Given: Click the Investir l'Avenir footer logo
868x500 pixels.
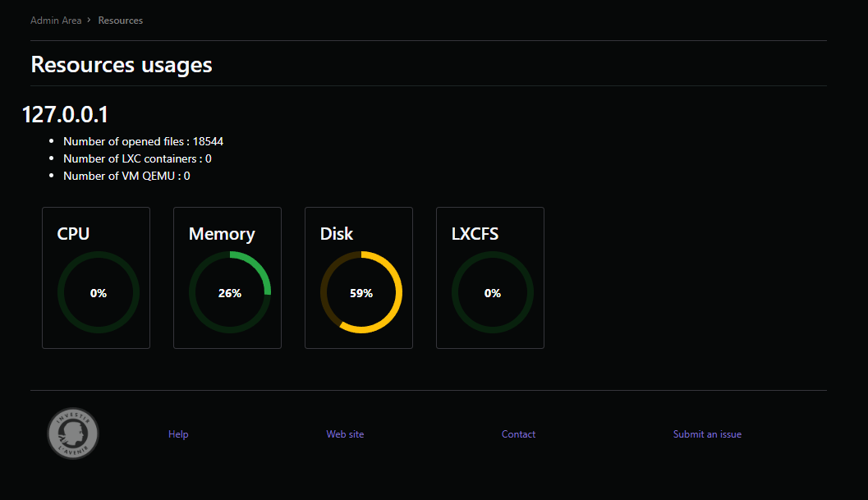Looking at the screenshot, I should coord(73,433).
